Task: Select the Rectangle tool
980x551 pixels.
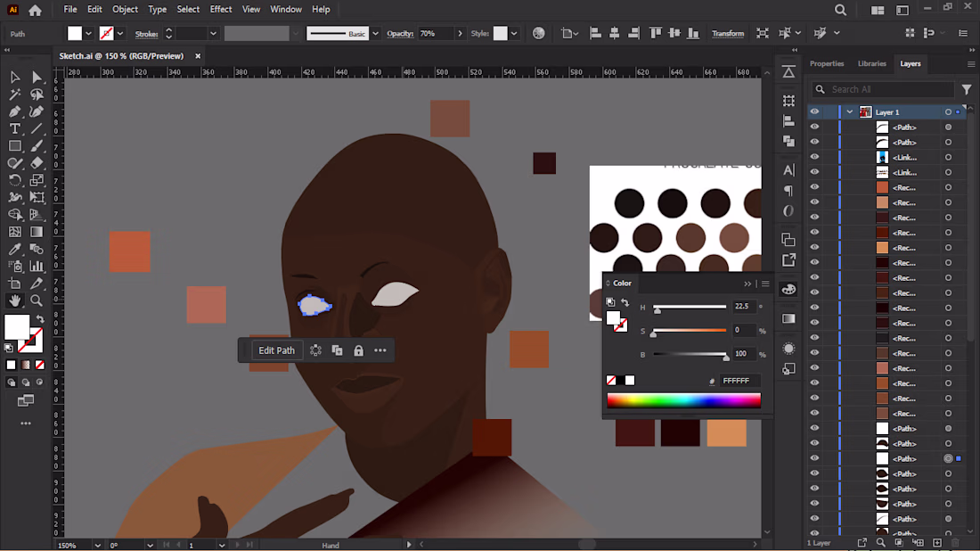Action: click(x=15, y=146)
